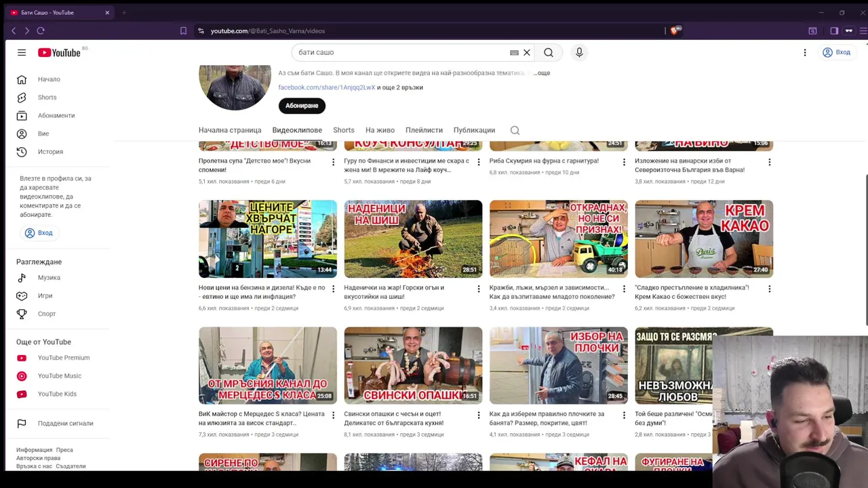Open more options for Кражби, лъжи, мързел video
This screenshot has height=488, width=868.
(624, 289)
